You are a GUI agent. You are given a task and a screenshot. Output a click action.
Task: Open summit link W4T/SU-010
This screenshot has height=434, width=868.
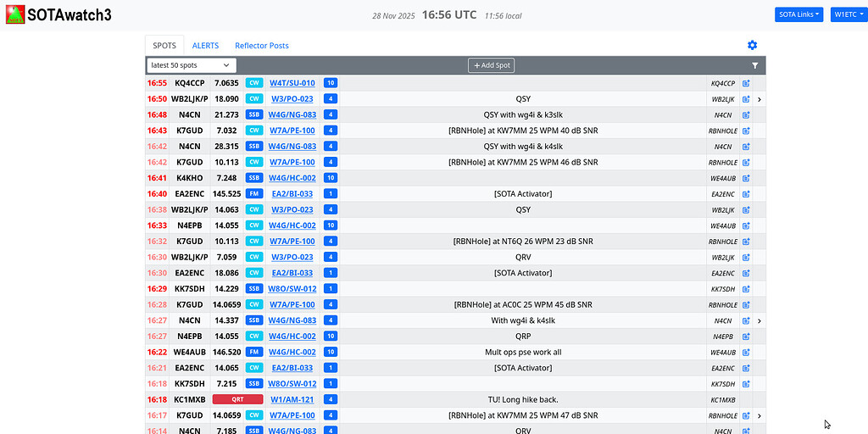coord(292,83)
